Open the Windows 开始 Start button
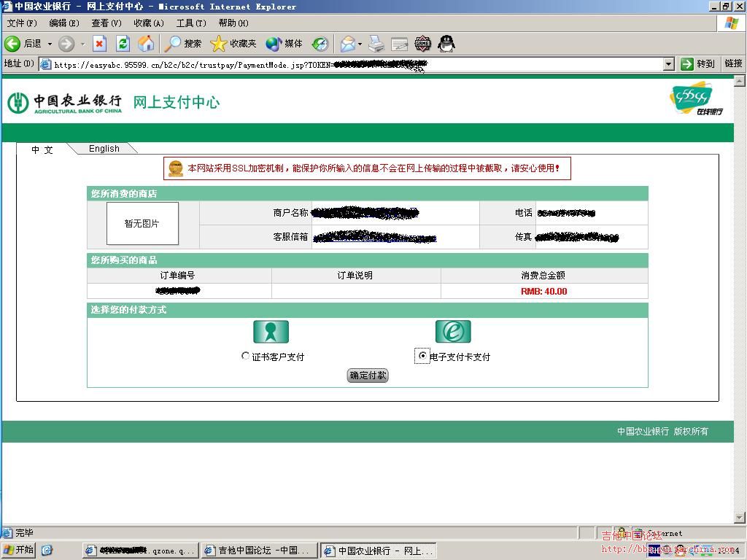Viewport: 747px width, 560px height. click(x=19, y=550)
